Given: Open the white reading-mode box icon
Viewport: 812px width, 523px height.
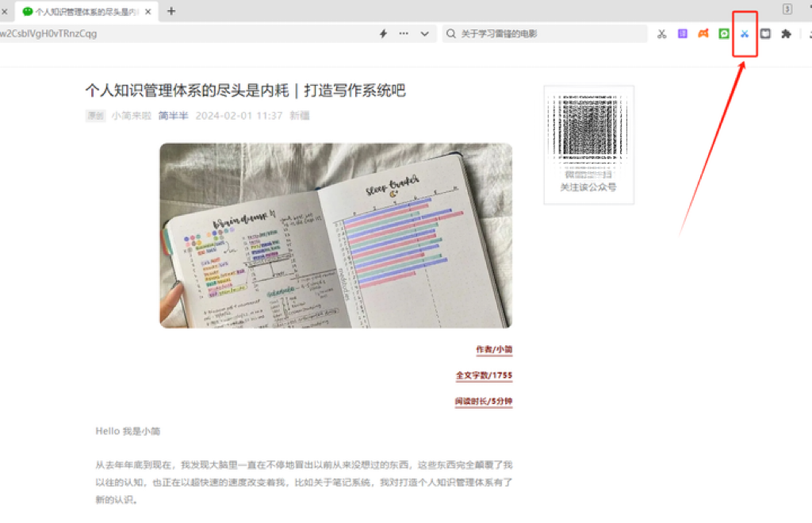Looking at the screenshot, I should coord(765,33).
